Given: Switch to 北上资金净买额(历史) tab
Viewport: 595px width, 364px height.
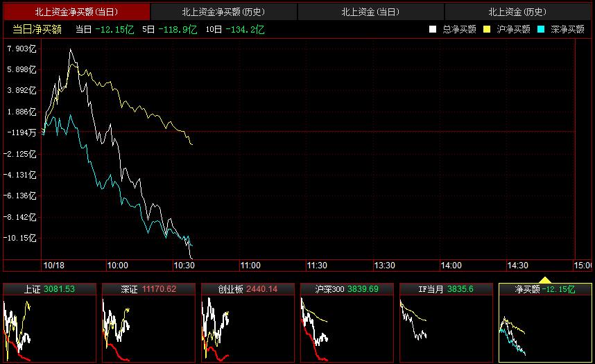Looking at the screenshot, I should pyautogui.click(x=223, y=12).
